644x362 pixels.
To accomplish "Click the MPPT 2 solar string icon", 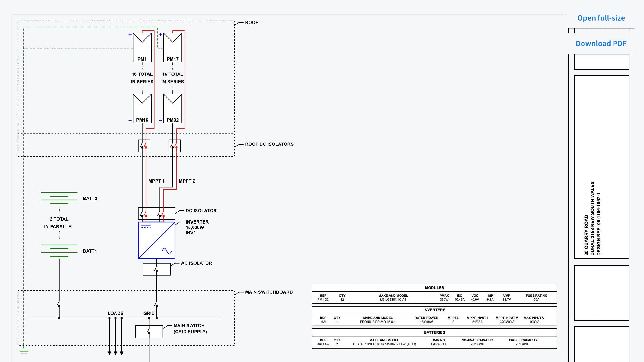I will coord(172,46).
